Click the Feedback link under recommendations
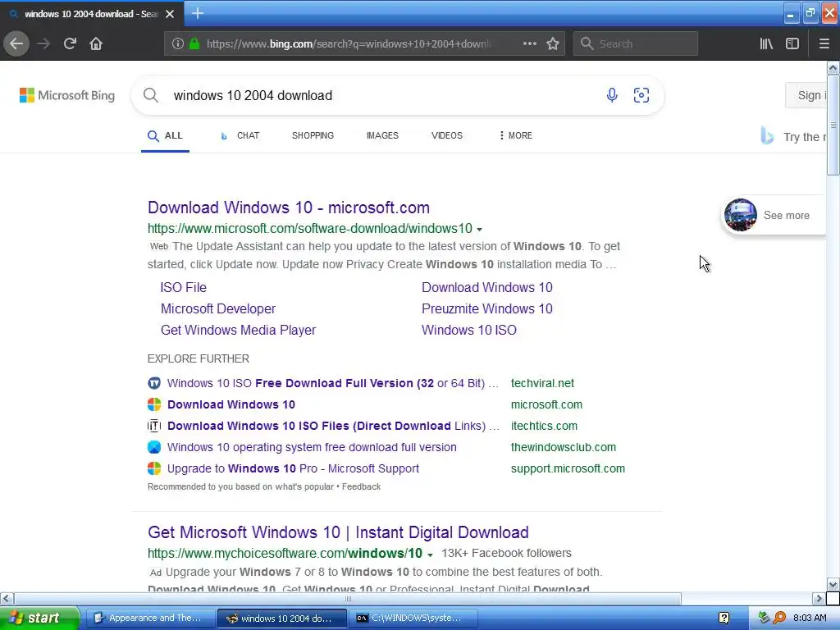 pyautogui.click(x=361, y=486)
